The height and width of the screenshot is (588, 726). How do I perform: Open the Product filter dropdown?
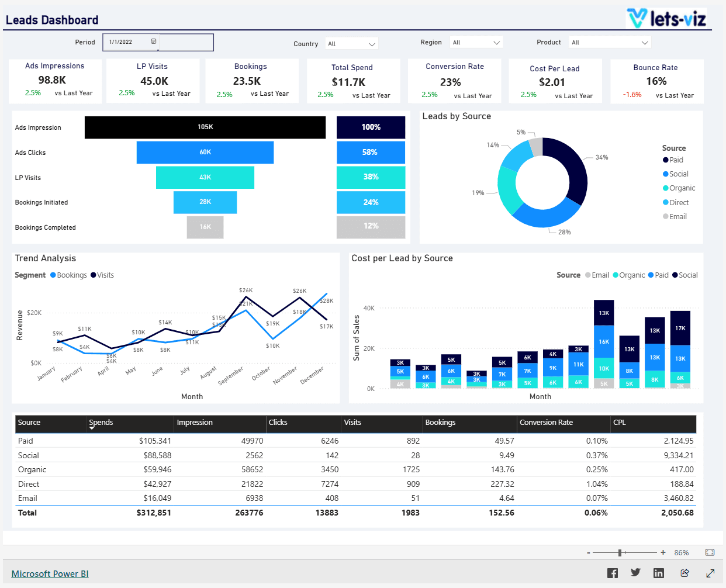tap(609, 42)
